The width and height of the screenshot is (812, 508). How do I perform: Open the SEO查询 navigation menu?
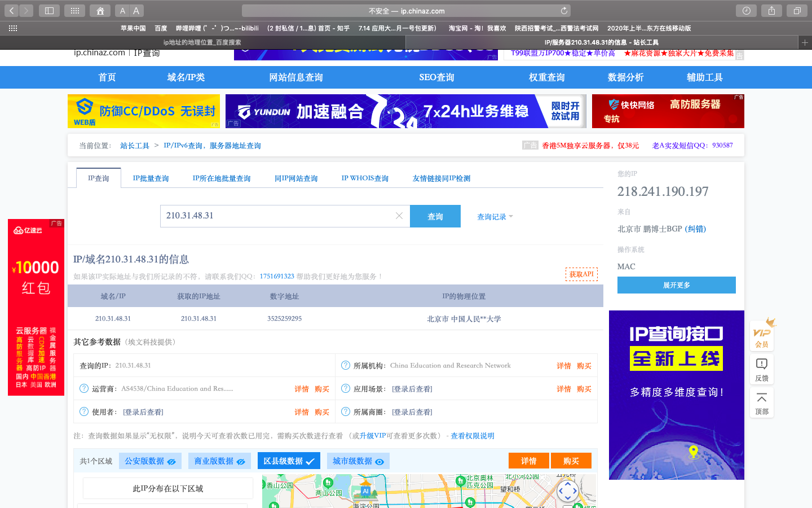pos(436,77)
